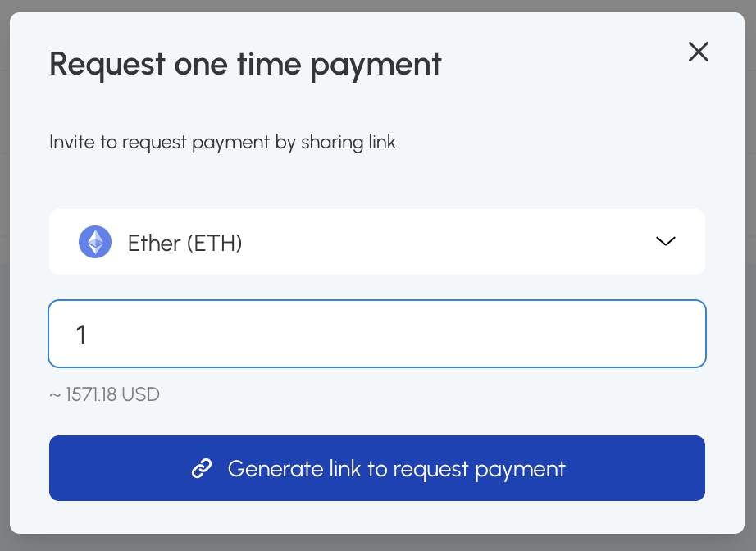Click the '(ETH)' ticker in the selector

point(214,243)
